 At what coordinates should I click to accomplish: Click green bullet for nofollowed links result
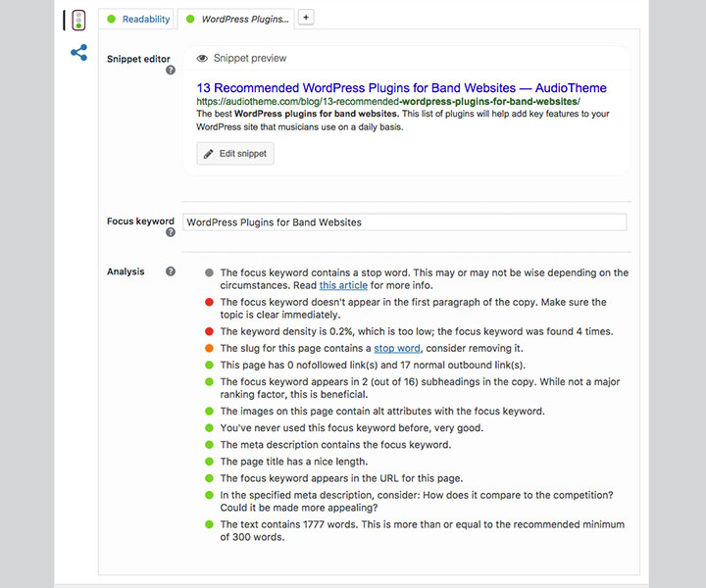tap(209, 365)
